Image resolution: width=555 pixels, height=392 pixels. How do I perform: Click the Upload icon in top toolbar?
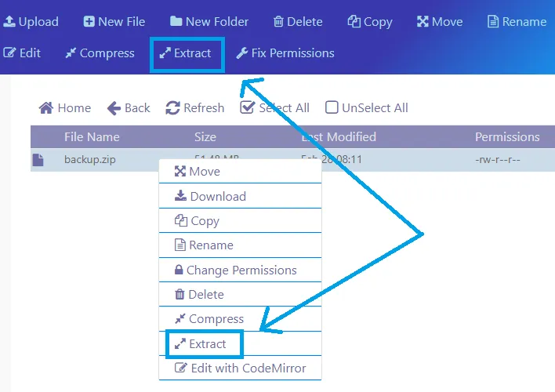pos(9,22)
